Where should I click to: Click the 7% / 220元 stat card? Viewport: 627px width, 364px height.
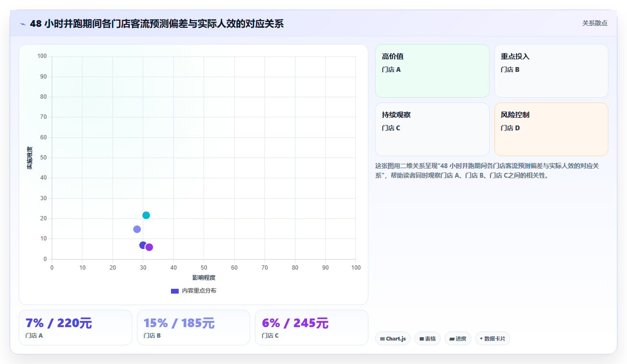(75, 328)
